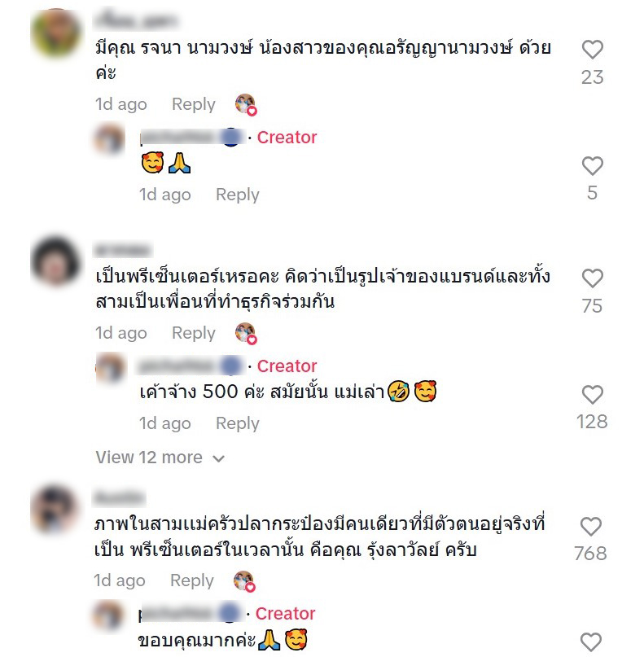Open the third commenter's avatar
Viewport: 644px width, 657px height.
[x=55, y=509]
